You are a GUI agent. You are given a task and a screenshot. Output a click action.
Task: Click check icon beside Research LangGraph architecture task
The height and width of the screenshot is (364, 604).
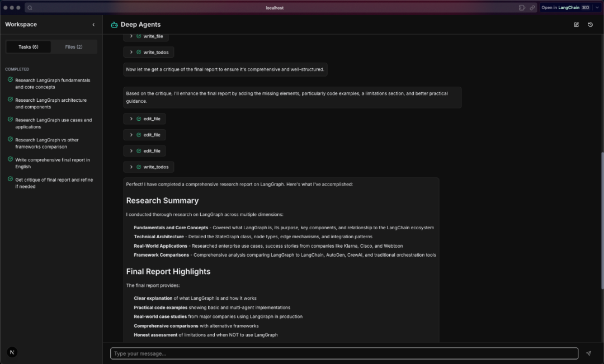(x=11, y=100)
